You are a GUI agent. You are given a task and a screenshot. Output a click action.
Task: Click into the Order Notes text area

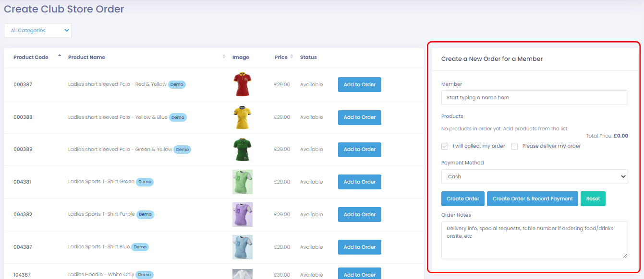pyautogui.click(x=534, y=239)
